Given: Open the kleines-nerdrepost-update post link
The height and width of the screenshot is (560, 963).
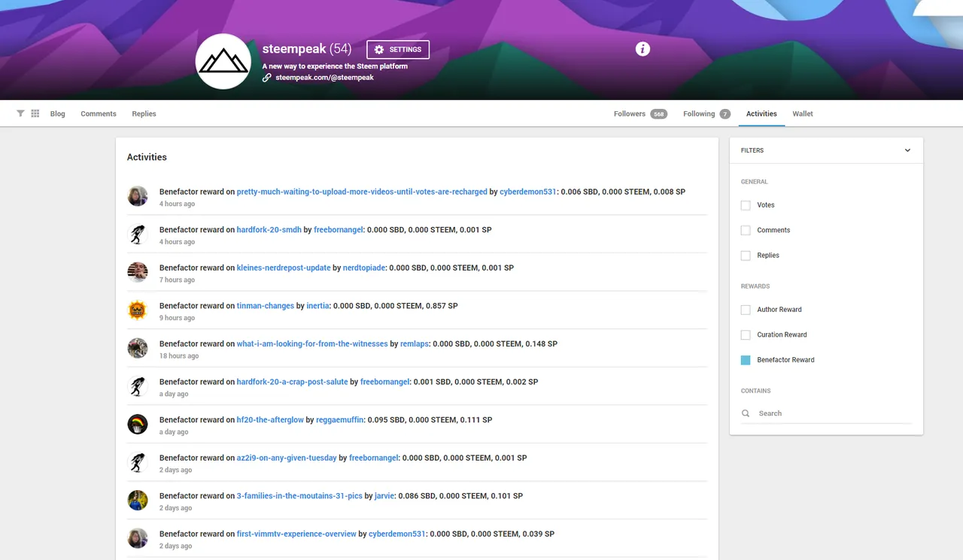Looking at the screenshot, I should coord(284,268).
